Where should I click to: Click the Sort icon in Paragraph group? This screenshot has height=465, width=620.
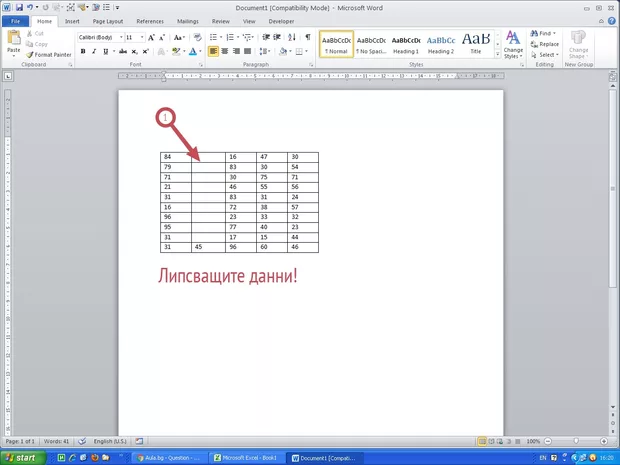click(294, 37)
